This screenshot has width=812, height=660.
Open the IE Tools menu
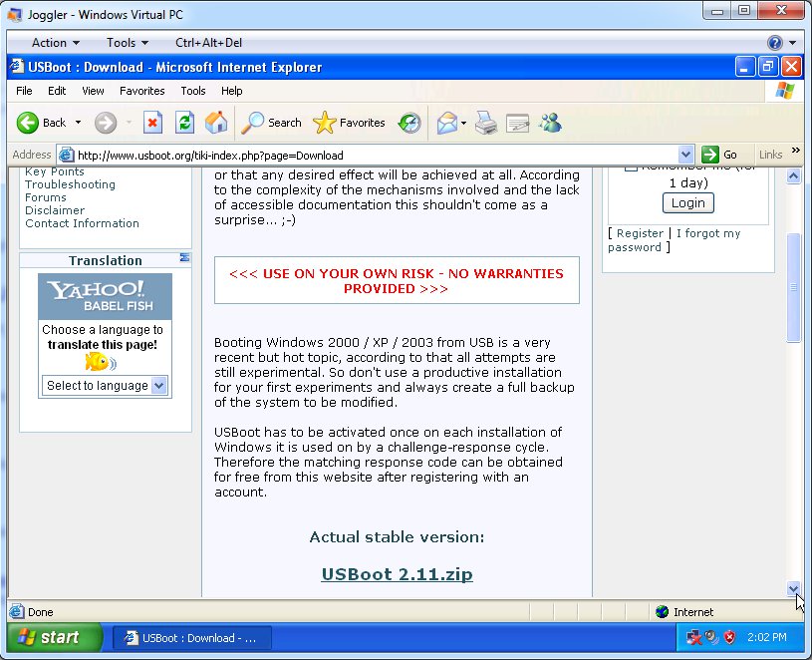point(193,91)
